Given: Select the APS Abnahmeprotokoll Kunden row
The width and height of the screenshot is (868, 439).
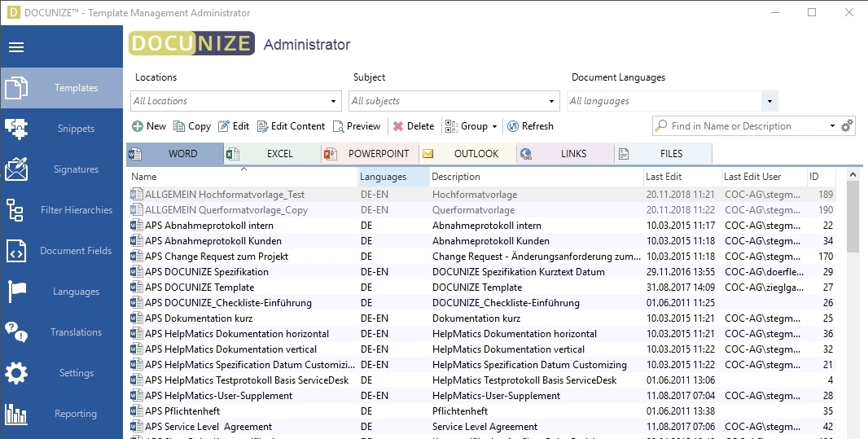Looking at the screenshot, I should click(481, 241).
